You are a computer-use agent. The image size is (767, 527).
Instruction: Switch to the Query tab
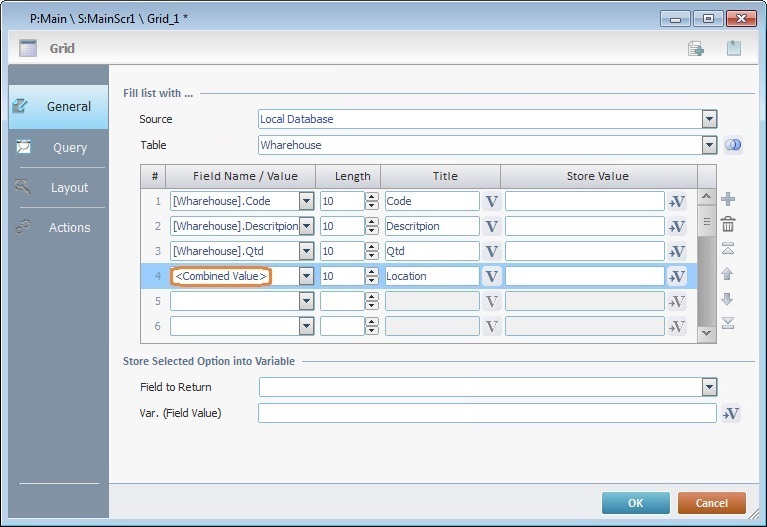58,147
